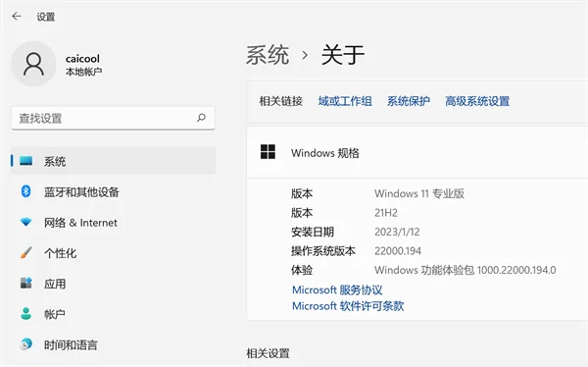Open the 域或工作组 link

tap(345, 101)
